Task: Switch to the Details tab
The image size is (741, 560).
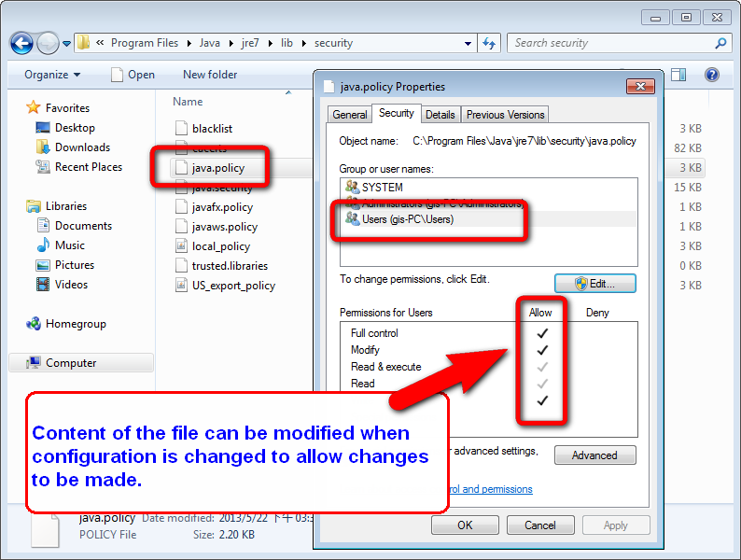Action: (440, 115)
